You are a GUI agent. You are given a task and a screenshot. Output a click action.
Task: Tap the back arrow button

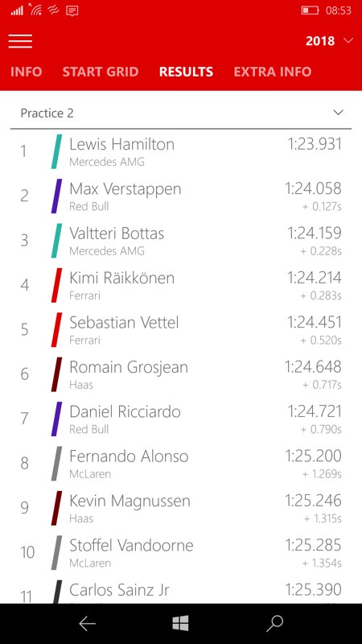click(87, 623)
